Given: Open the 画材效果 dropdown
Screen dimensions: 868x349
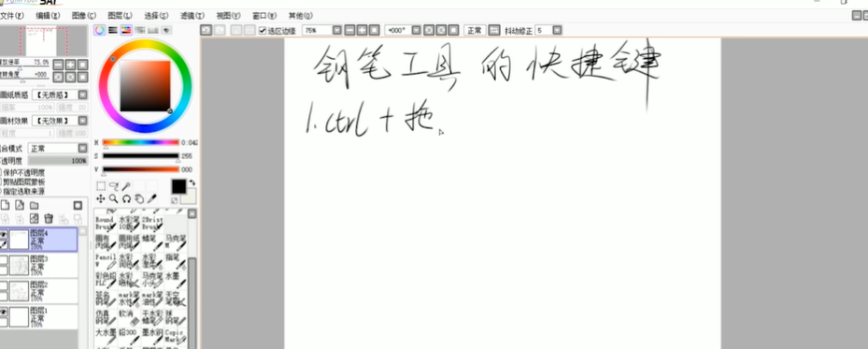Looking at the screenshot, I should (82, 120).
